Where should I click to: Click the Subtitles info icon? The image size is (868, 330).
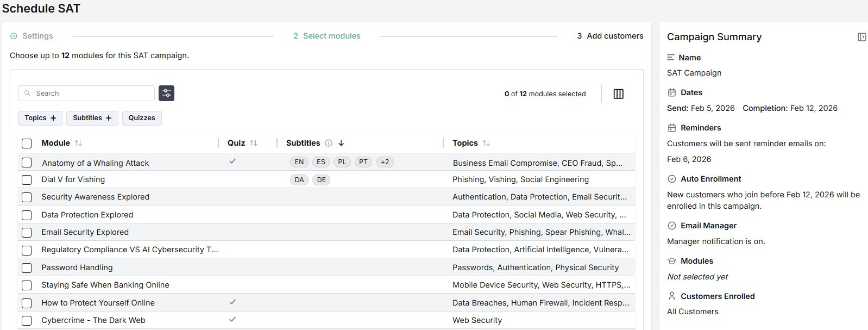329,144
